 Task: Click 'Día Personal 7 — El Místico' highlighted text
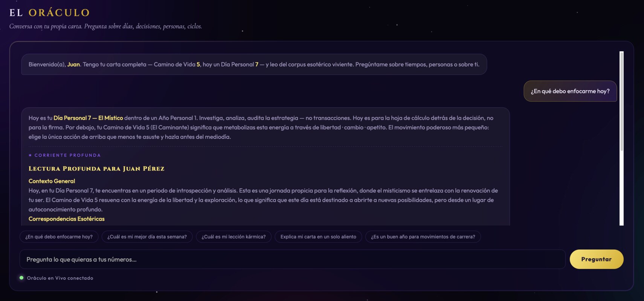point(88,118)
